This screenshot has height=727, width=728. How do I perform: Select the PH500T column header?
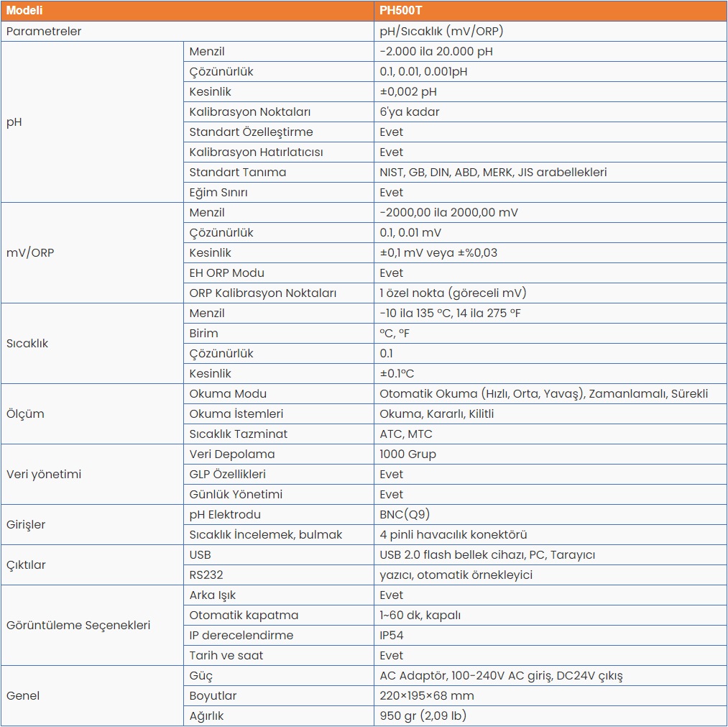550,11
